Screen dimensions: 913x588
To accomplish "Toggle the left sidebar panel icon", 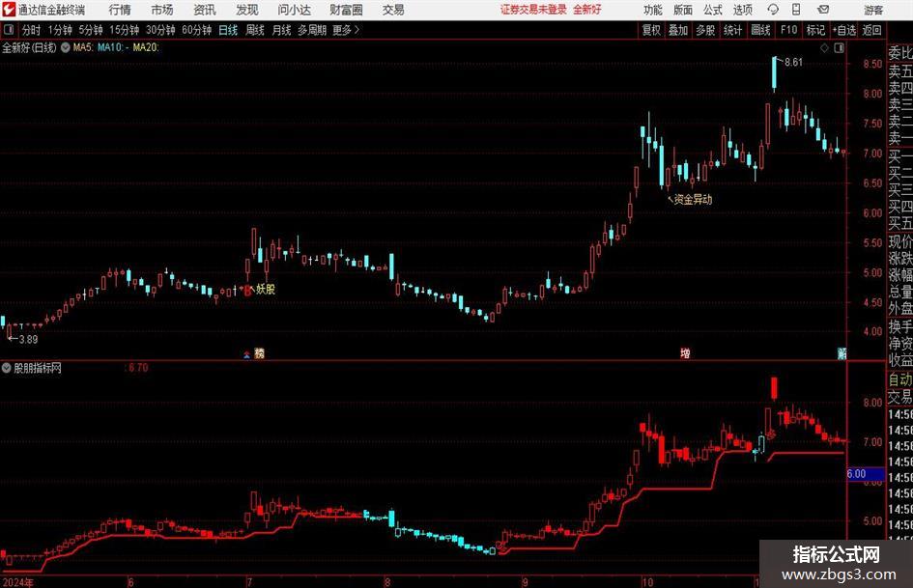I will click(x=9, y=30).
